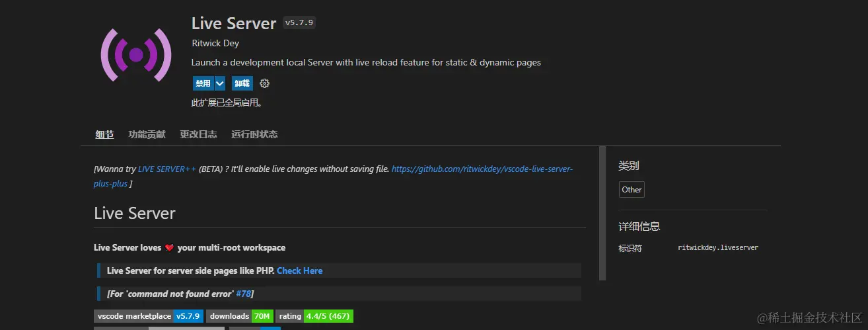Viewport: 868px width, 330px height.
Task: Click the 此扩展已全局启用 status text
Action: point(227,103)
